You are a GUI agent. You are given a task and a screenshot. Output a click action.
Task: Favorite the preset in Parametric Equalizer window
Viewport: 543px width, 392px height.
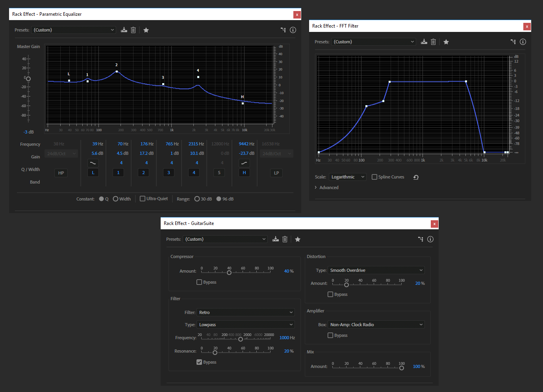(146, 30)
